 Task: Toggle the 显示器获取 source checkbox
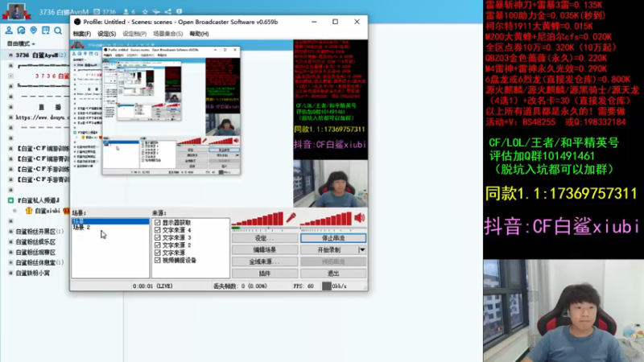point(157,223)
